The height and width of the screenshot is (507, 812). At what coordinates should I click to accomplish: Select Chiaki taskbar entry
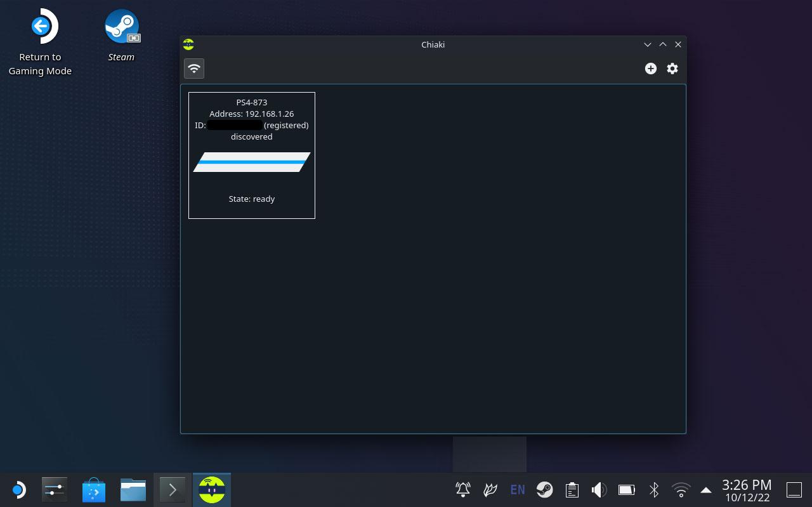212,490
